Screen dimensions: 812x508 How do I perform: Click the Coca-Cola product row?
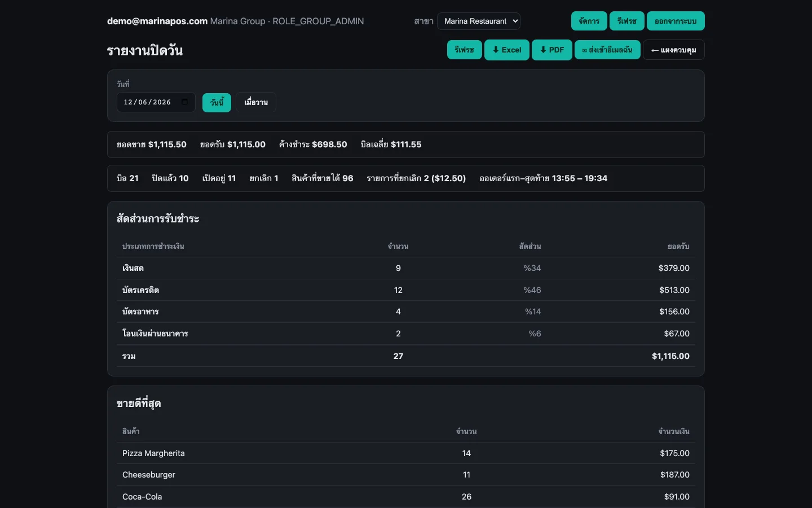click(406, 497)
